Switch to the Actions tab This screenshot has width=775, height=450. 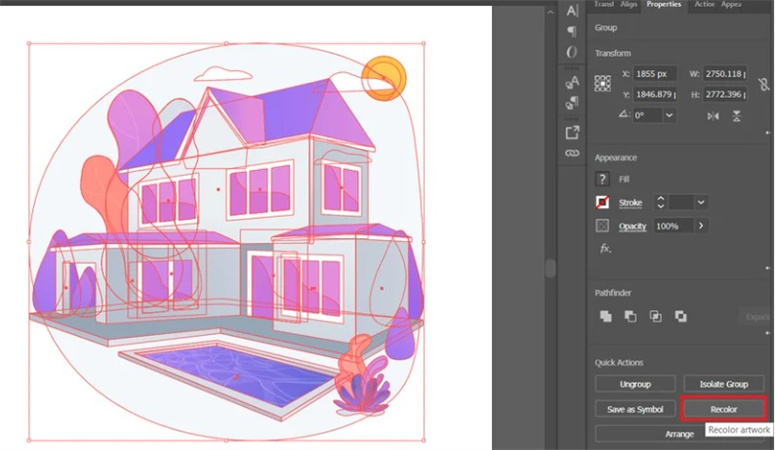704,4
